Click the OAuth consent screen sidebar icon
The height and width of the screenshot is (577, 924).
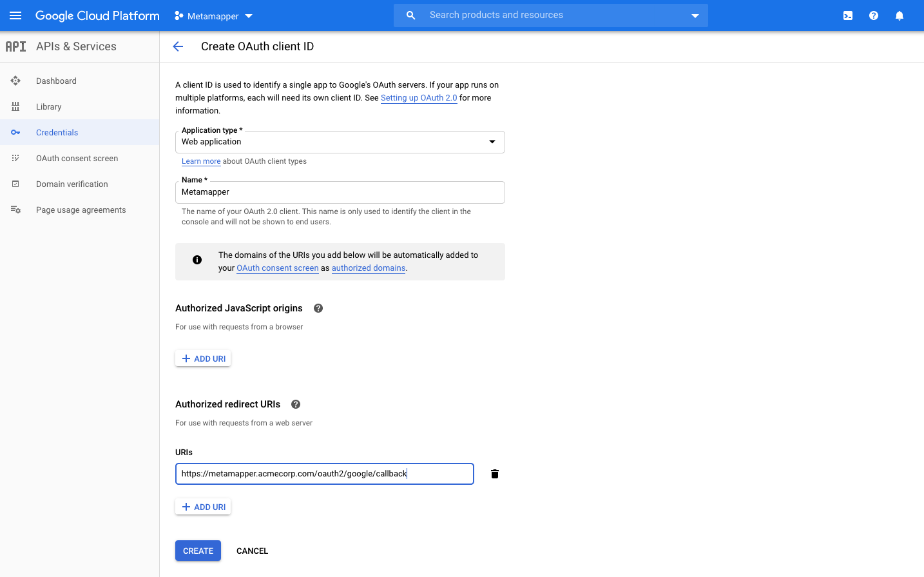pyautogui.click(x=15, y=158)
